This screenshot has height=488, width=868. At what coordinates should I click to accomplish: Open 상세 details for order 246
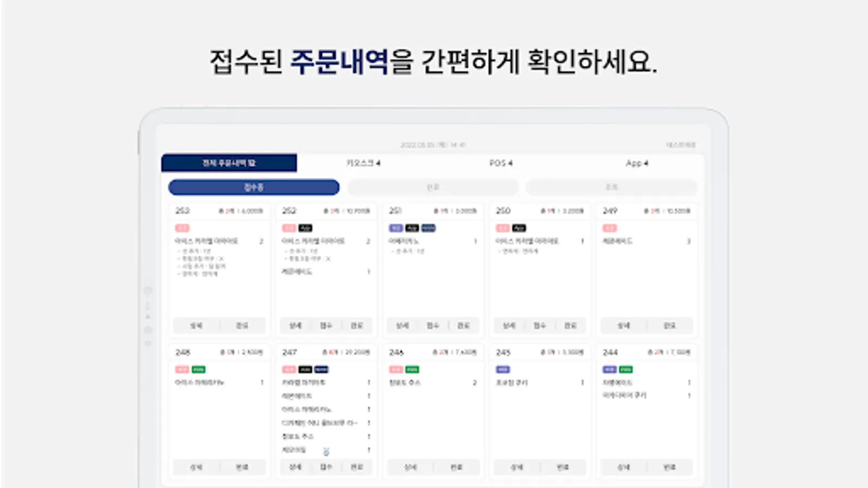411,467
